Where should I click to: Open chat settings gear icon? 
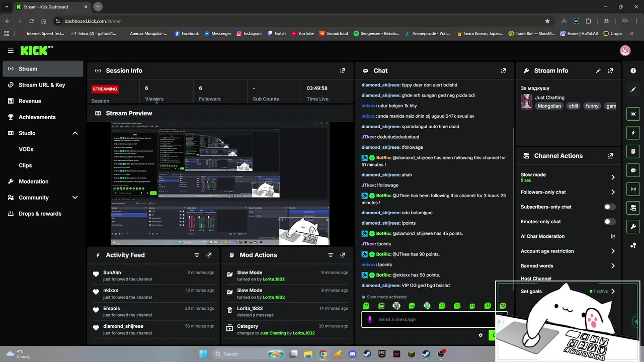click(x=480, y=335)
